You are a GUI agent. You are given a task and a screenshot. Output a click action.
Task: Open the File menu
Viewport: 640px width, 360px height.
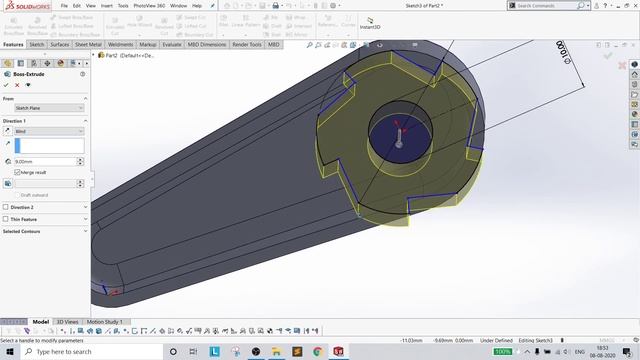(x=64, y=6)
